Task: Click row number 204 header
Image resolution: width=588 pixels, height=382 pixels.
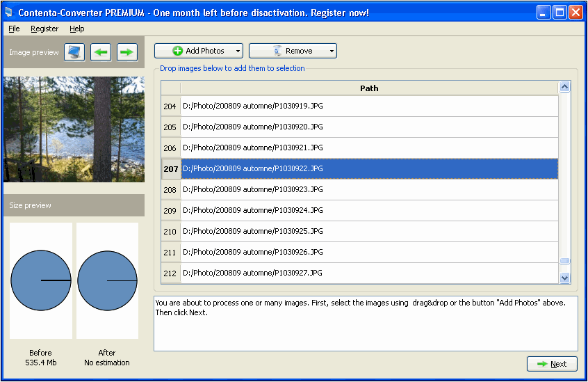Action: [x=170, y=106]
